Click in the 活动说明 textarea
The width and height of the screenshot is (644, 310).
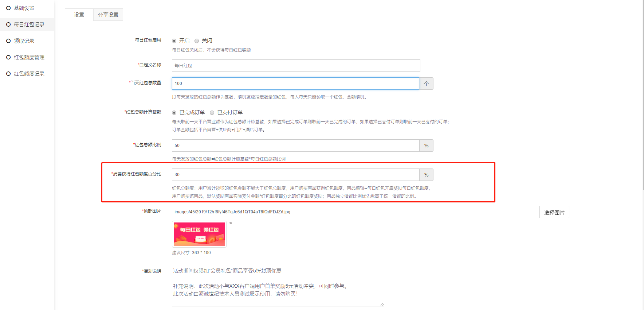(278, 286)
